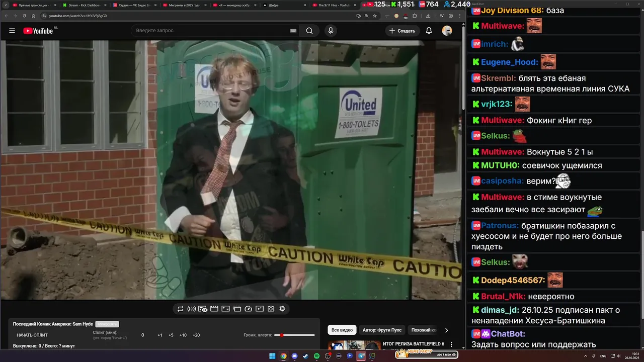Select the Автор: Фрути Пупс chip
The height and width of the screenshot is (362, 644).
click(x=382, y=330)
